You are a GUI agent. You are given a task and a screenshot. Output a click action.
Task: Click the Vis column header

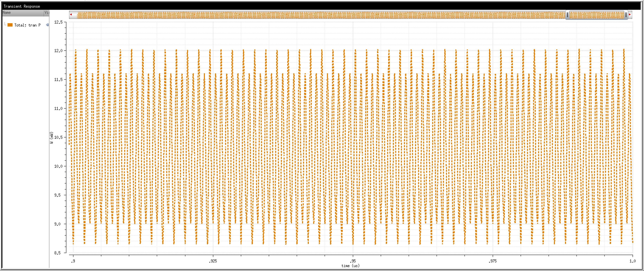(x=47, y=12)
